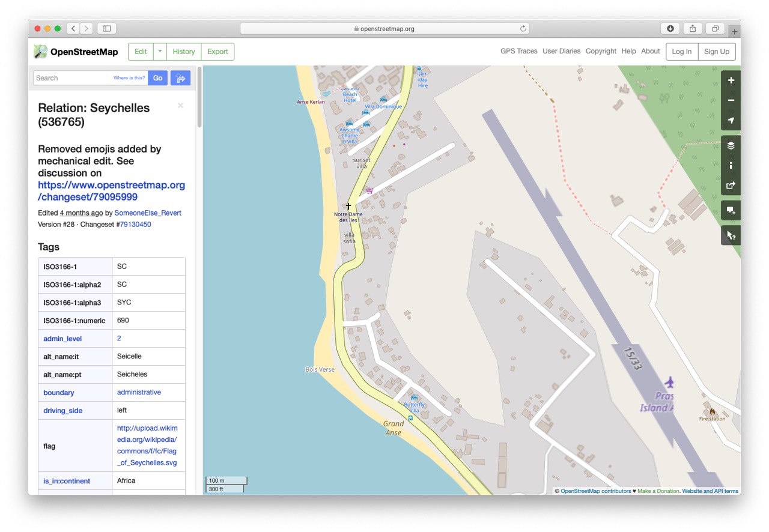
Task: Click the boundary tag key link
Action: 59,393
